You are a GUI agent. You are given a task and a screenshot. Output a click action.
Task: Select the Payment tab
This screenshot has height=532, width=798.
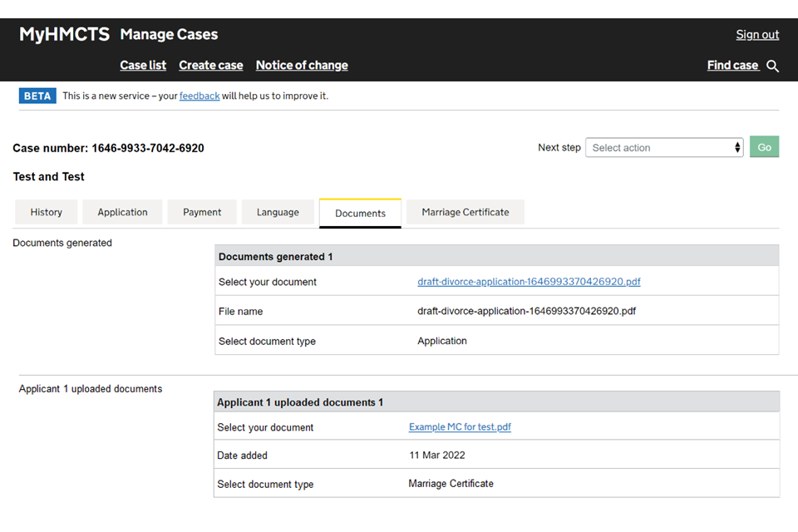[202, 212]
